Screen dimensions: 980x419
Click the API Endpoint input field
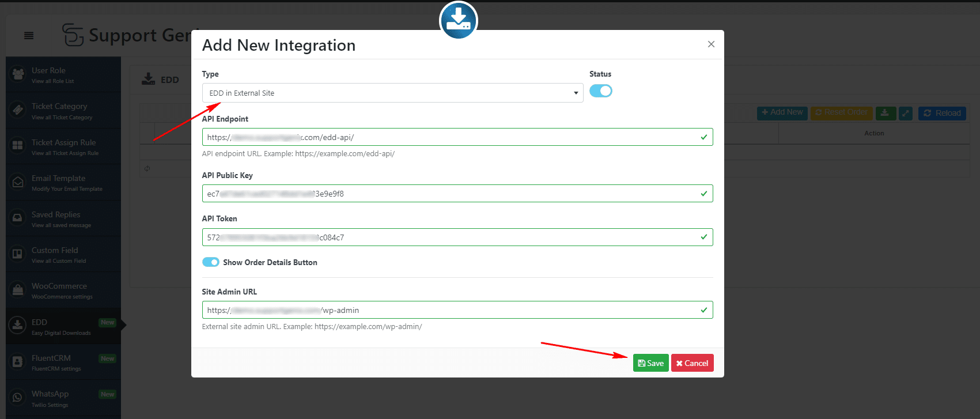click(x=457, y=137)
